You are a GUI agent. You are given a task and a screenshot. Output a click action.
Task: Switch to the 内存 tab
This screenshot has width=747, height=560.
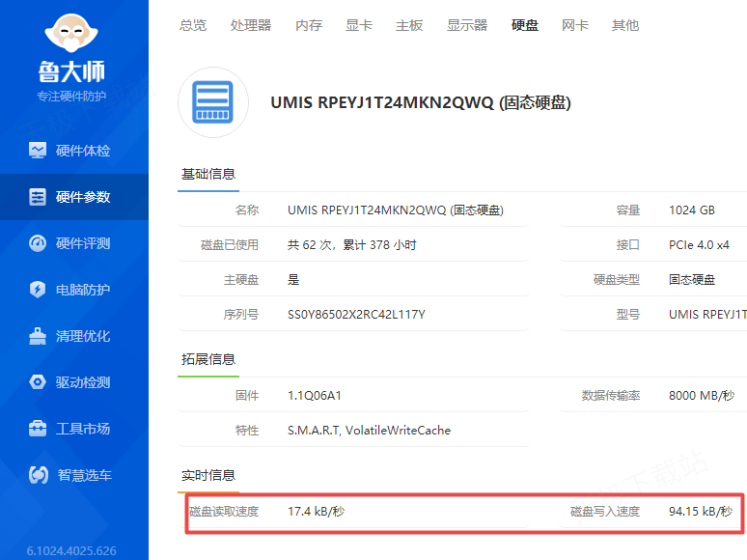tap(309, 25)
